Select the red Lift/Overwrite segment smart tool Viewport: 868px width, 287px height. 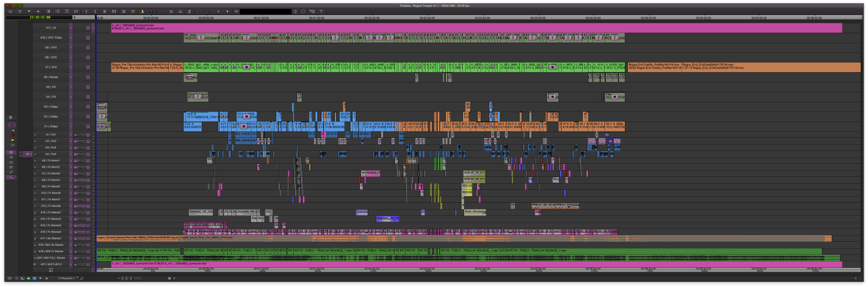[12, 125]
